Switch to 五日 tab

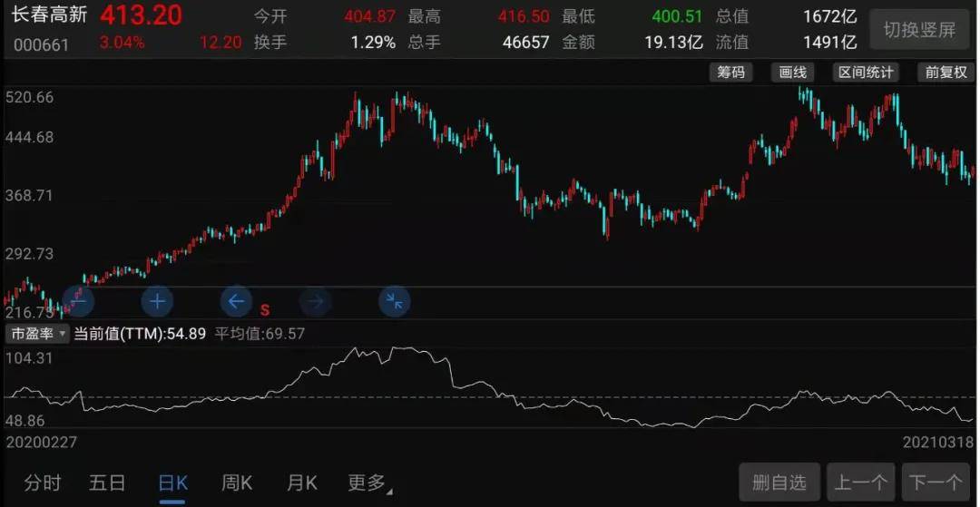tap(107, 483)
